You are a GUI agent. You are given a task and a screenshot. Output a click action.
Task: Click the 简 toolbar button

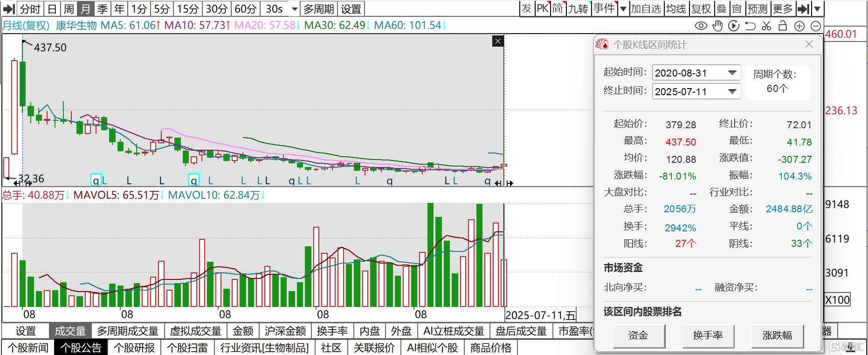(558, 9)
